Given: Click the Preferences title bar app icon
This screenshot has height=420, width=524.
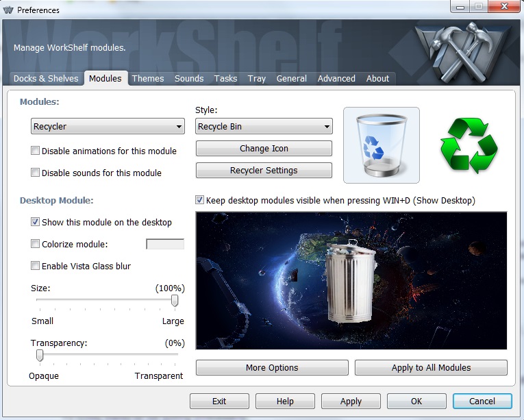Looking at the screenshot, I should point(8,10).
